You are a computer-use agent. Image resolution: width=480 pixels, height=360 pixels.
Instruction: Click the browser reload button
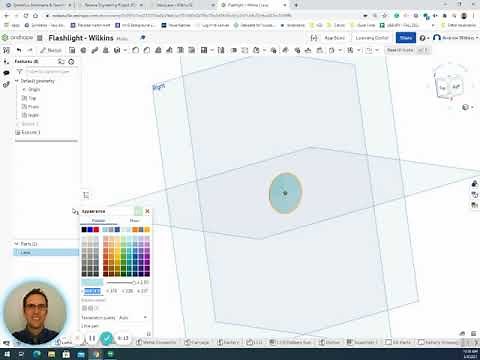pyautogui.click(x=26, y=16)
